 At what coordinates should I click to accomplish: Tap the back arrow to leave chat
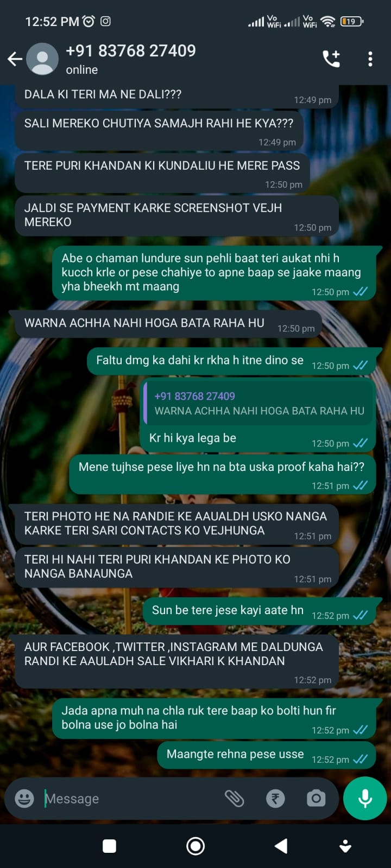15,59
